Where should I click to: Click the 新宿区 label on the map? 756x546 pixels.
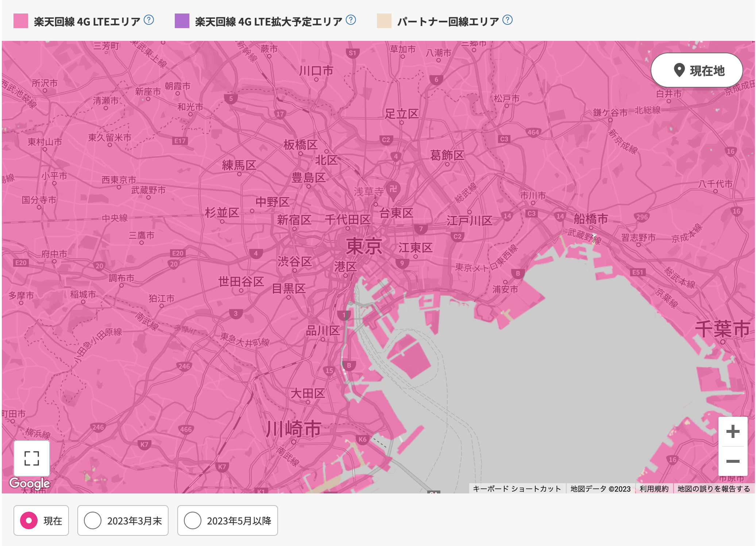(x=294, y=220)
